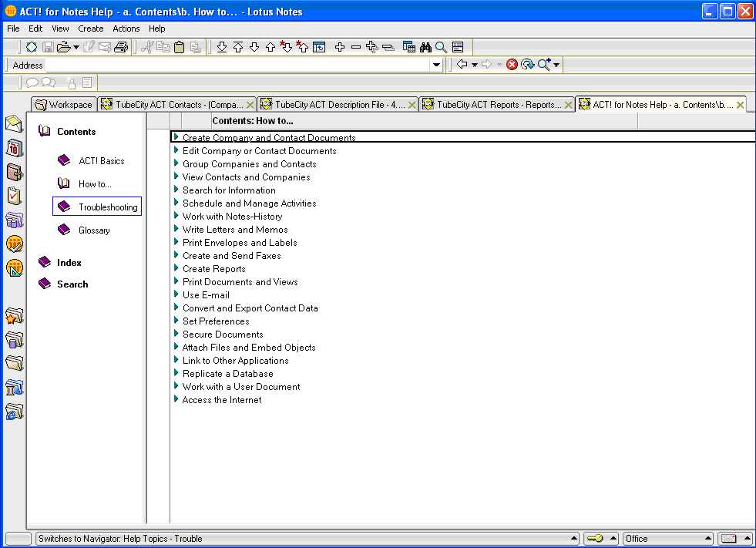Open the Office location status dropdown
Screen dimensions: 756x548
point(668,538)
